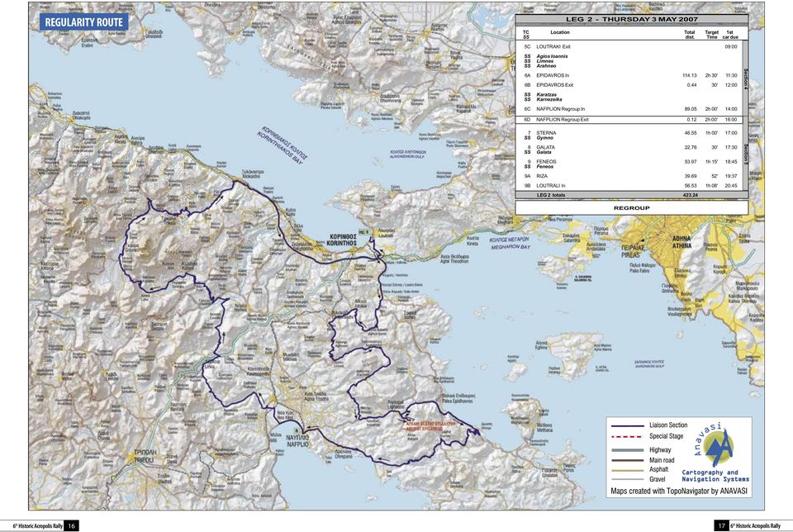Click the KORINTHOS city label on the map
This screenshot has height=532, width=793.
click(x=343, y=243)
